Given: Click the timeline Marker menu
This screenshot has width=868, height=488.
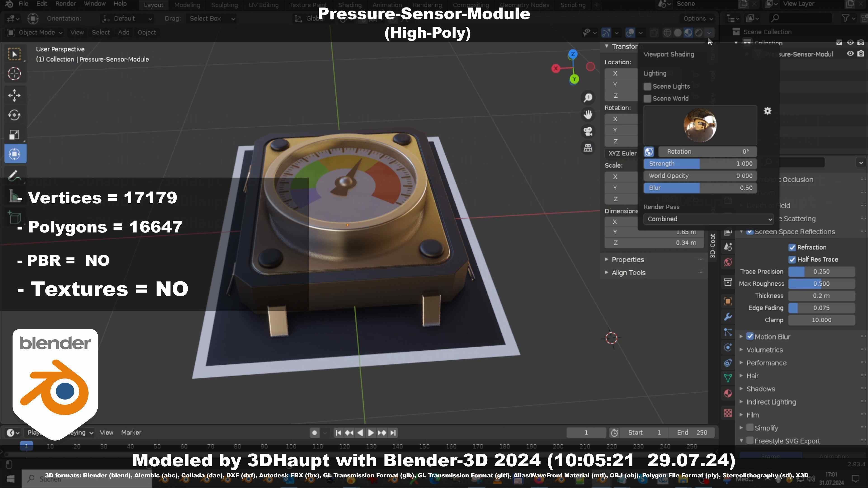Looking at the screenshot, I should [131, 433].
